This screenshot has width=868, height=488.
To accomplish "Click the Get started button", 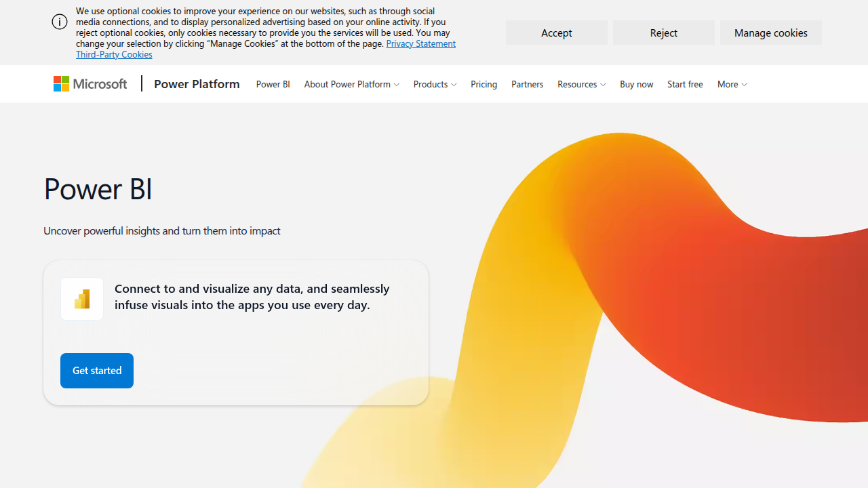I will tap(97, 371).
